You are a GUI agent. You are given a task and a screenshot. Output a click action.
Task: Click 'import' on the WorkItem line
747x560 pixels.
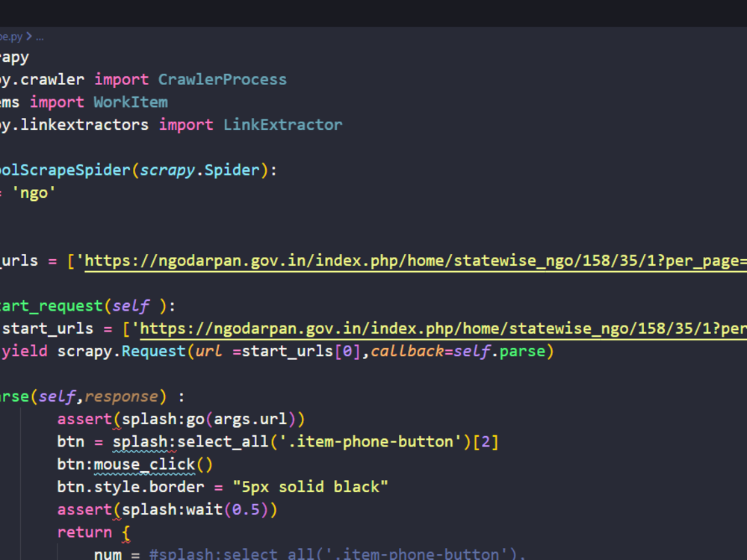click(x=58, y=102)
